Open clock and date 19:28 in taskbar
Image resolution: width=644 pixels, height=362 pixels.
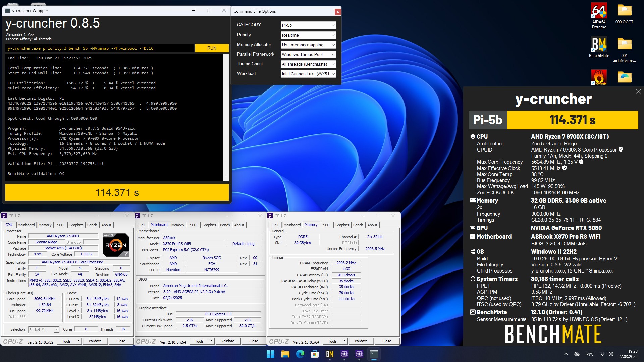tap(628, 354)
